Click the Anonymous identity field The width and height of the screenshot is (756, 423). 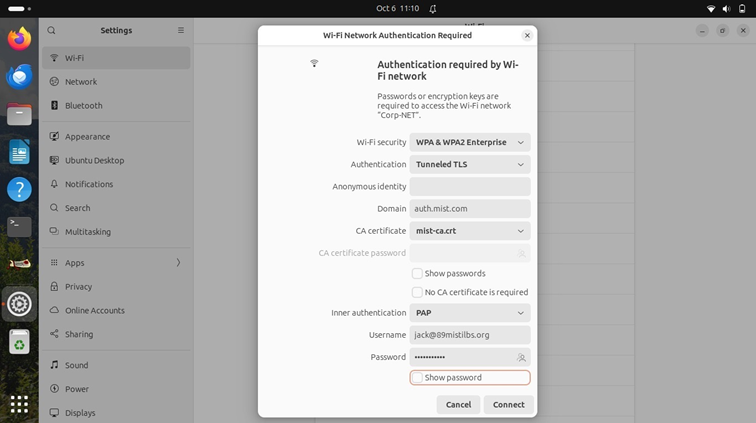tap(470, 187)
